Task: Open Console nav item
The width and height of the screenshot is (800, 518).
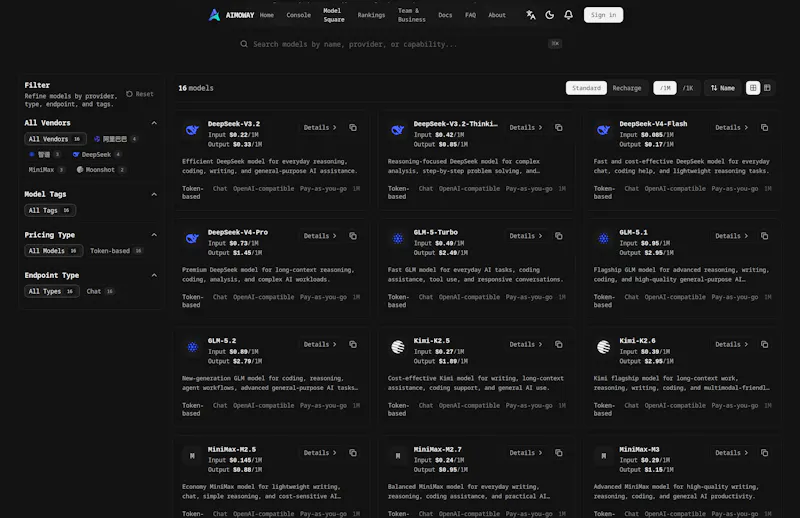Action: pos(298,15)
